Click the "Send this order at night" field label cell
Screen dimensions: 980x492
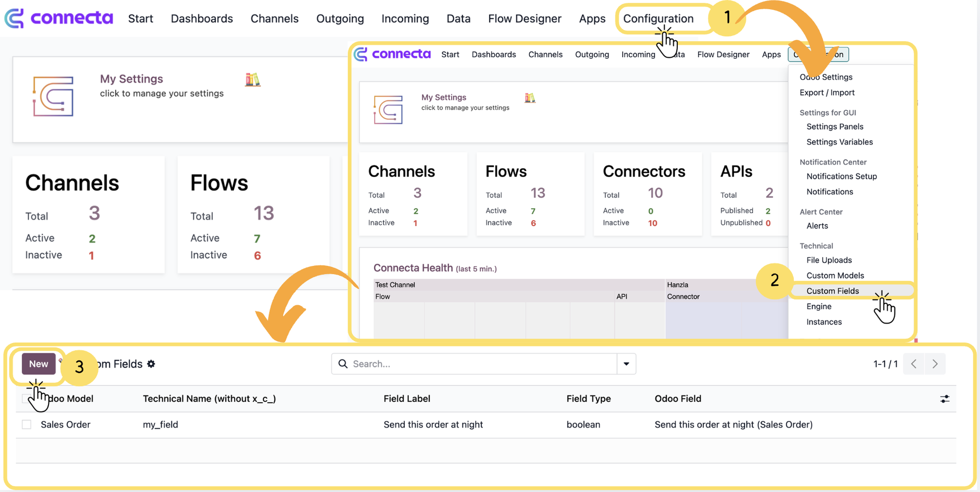[x=433, y=425]
